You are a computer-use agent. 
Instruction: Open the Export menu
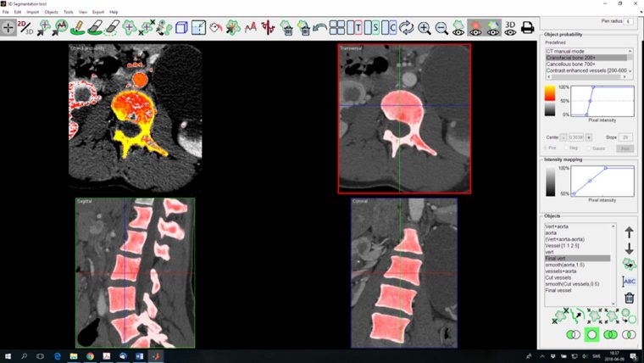pyautogui.click(x=98, y=12)
